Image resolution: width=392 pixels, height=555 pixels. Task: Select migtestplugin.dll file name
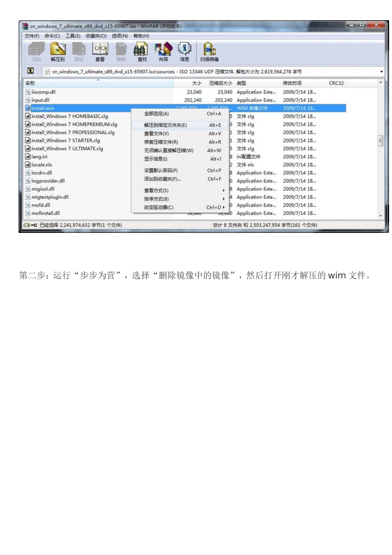[50, 197]
